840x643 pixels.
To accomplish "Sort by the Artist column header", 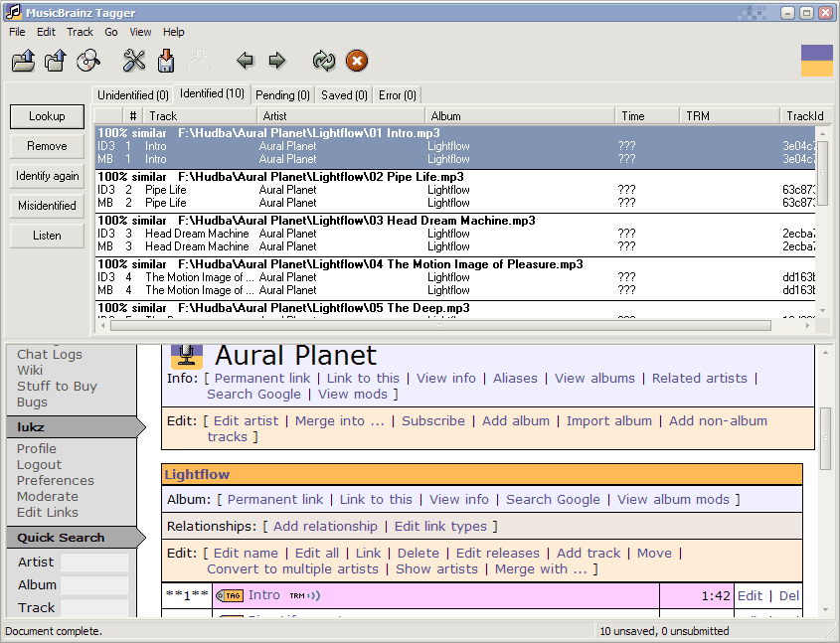I will 341,116.
